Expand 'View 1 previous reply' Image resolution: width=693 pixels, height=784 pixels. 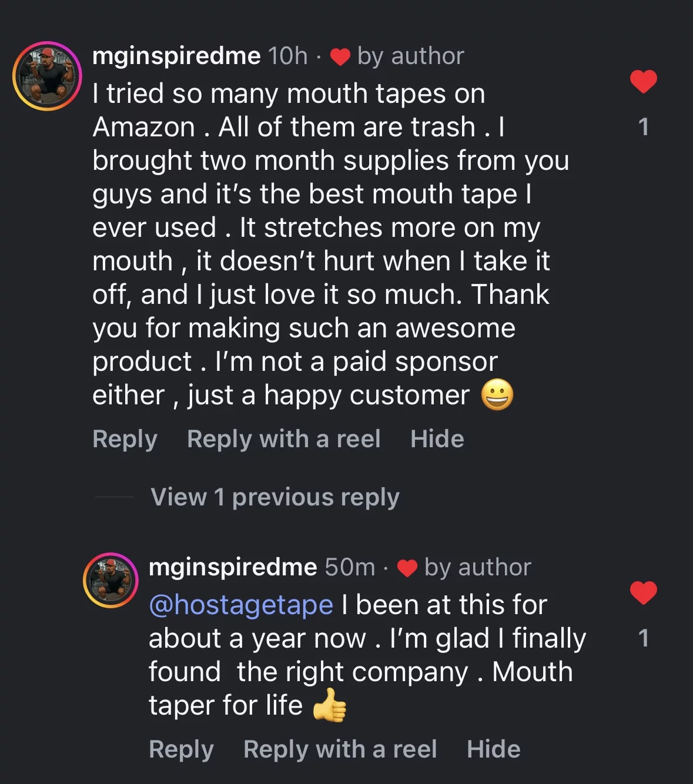(x=274, y=497)
